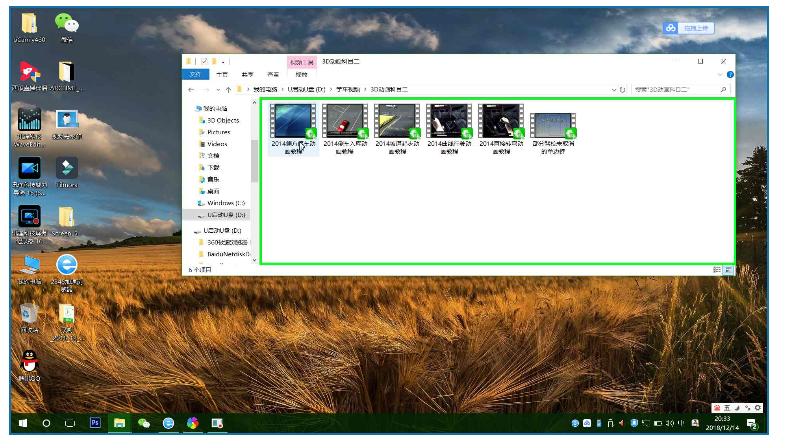Click the new folder icon in the title bar
The image size is (794, 448).
[214, 61]
